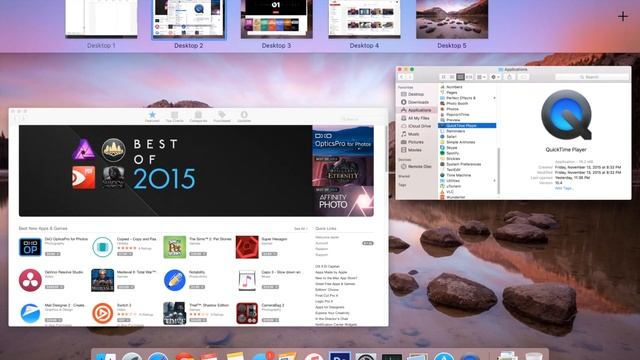Open the Updates tab in App Store
The height and width of the screenshot is (360, 640).
tap(244, 117)
